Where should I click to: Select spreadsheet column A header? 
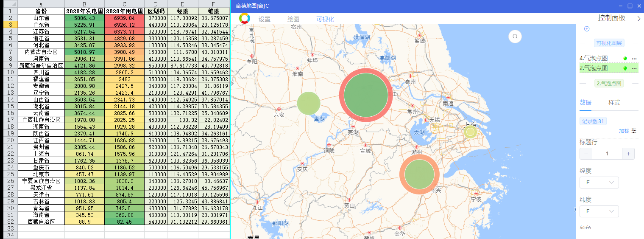(41, 3)
